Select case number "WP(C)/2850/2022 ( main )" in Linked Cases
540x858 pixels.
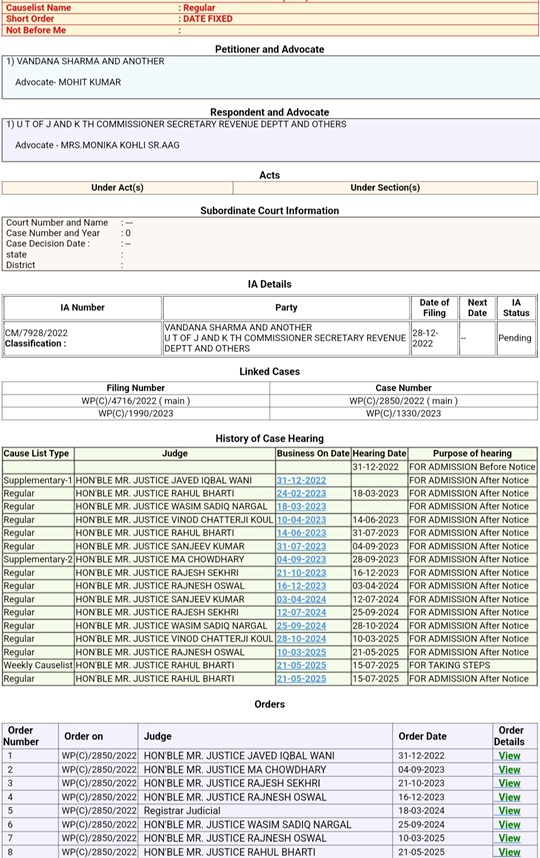[404, 401]
